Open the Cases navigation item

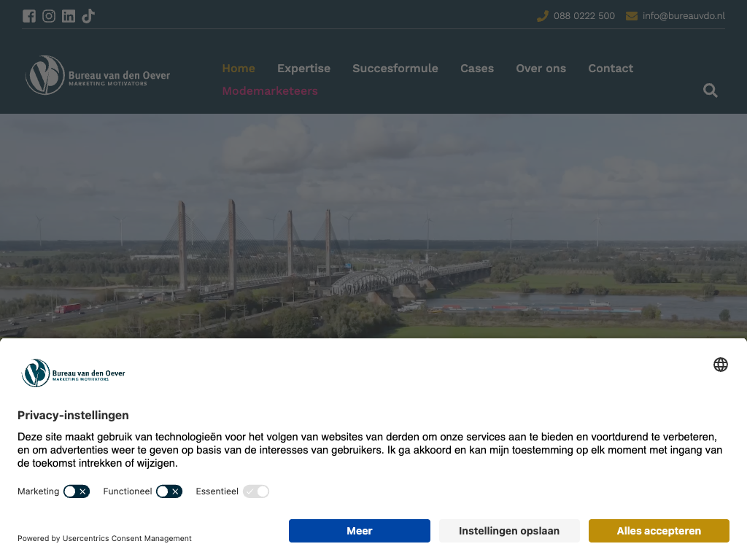click(x=477, y=69)
